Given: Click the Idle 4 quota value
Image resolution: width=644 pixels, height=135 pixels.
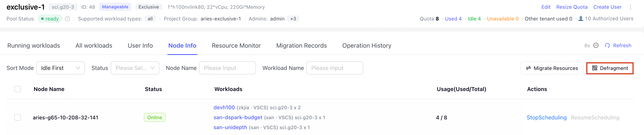Looking at the screenshot, I should [474, 19].
